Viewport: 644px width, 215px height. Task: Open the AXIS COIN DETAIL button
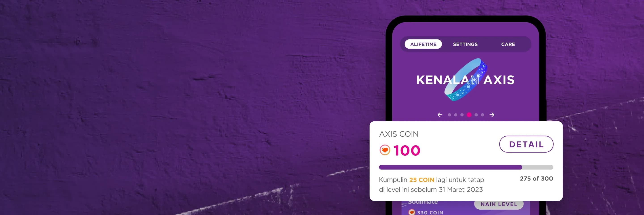526,144
